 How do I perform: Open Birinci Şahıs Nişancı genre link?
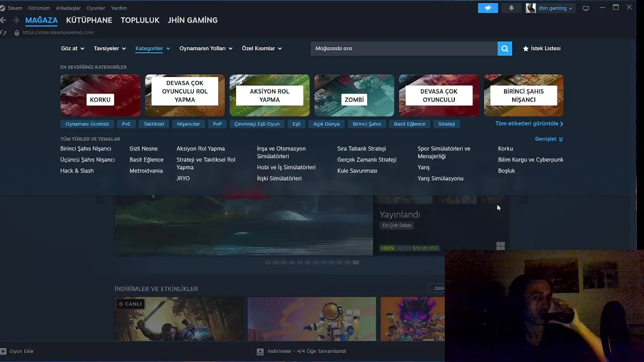click(x=86, y=149)
